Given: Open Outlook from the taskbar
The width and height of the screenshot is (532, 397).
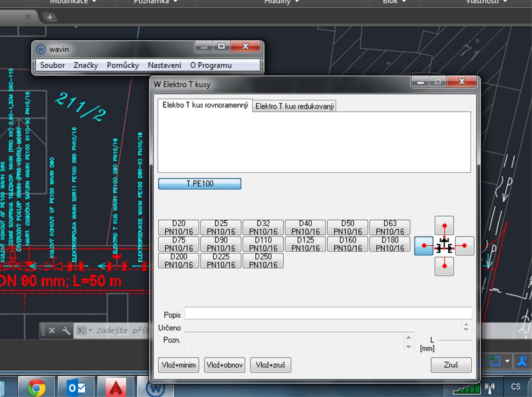Looking at the screenshot, I should tap(76, 388).
